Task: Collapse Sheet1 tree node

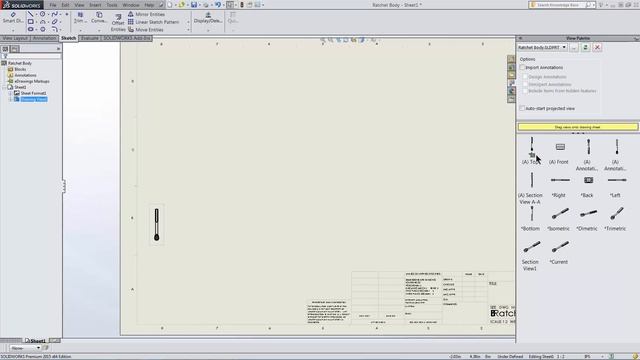Action: (x=4, y=87)
